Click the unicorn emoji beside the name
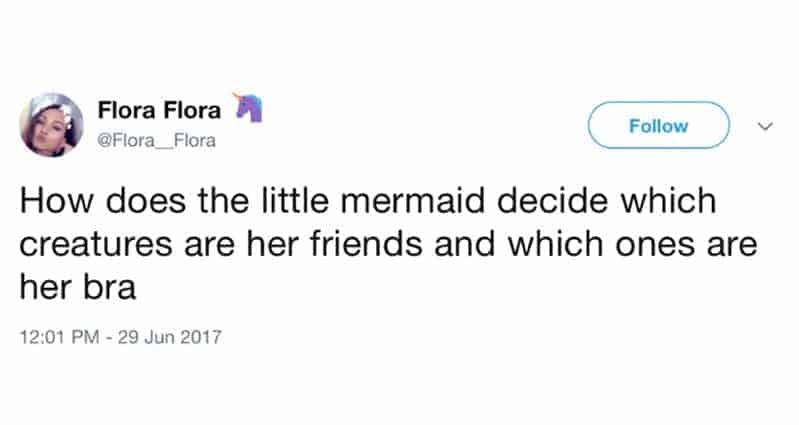799x425 pixels. click(x=246, y=108)
